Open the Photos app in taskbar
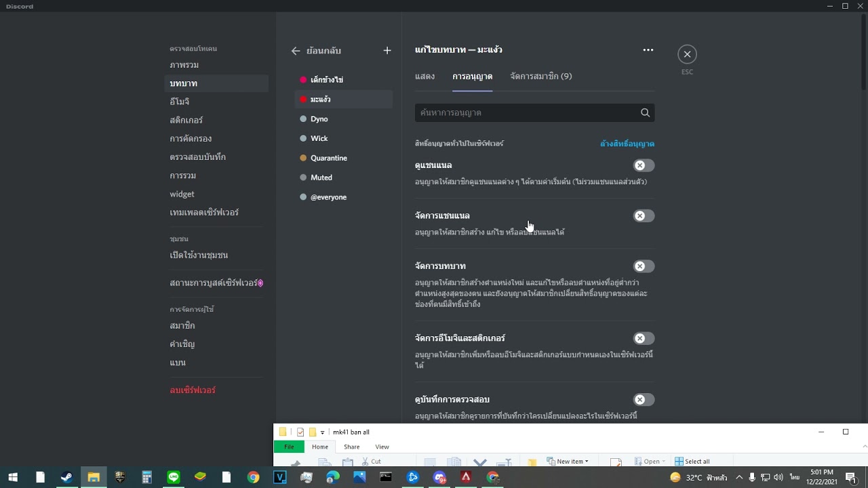 (359, 477)
